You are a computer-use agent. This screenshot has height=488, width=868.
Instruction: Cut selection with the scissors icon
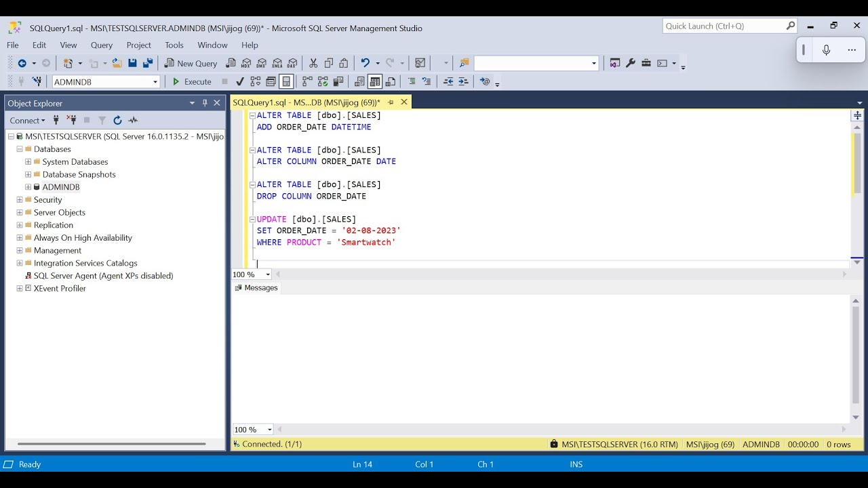pyautogui.click(x=313, y=63)
